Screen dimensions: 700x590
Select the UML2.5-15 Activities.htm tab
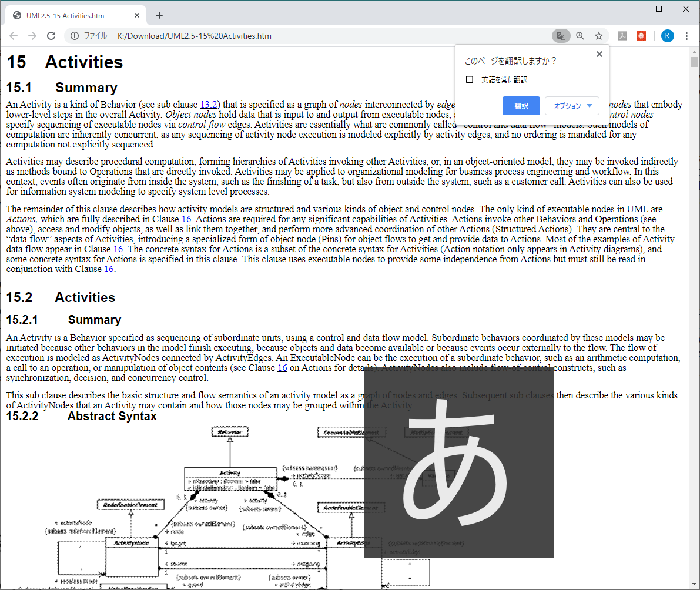(x=76, y=16)
